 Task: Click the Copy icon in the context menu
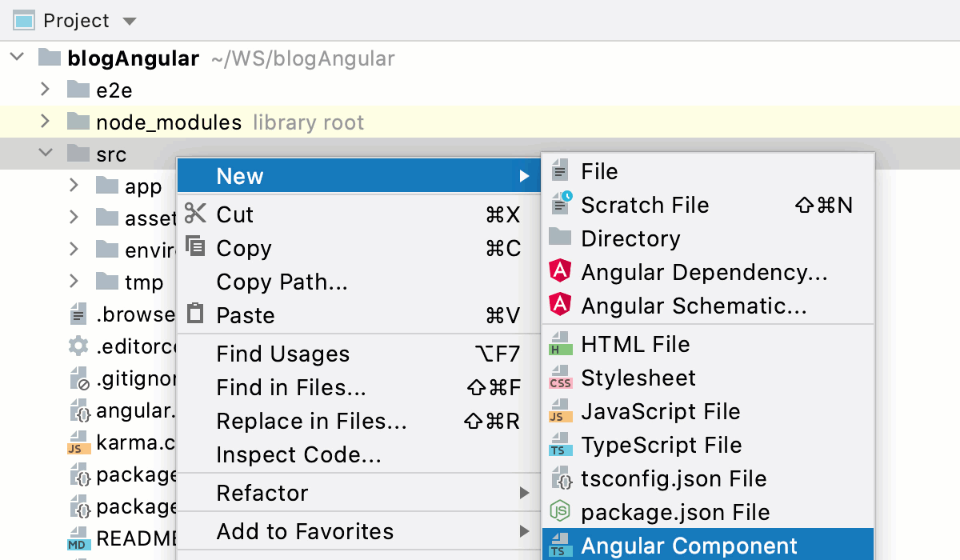[x=196, y=247]
